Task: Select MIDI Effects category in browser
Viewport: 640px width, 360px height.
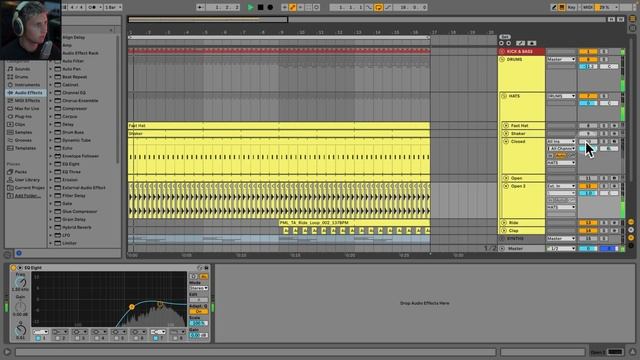Action: click(27, 100)
